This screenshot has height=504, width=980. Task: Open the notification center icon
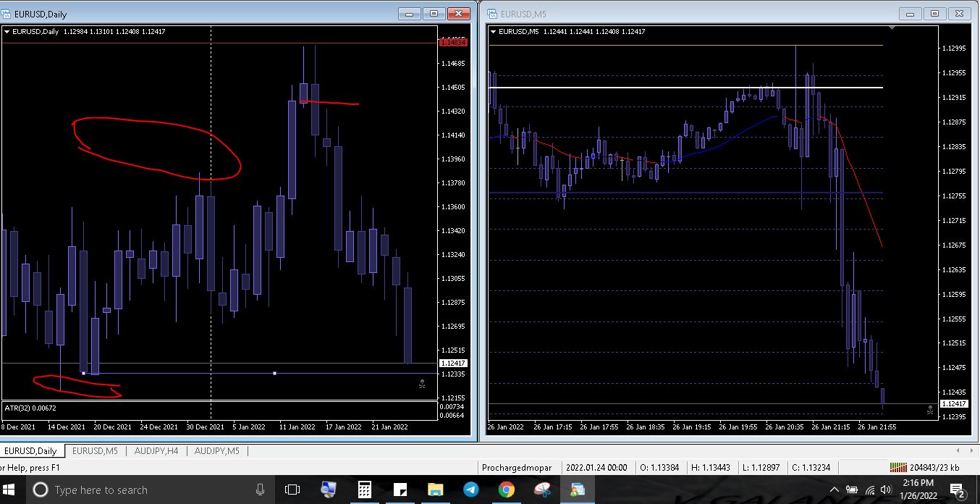(x=958, y=490)
